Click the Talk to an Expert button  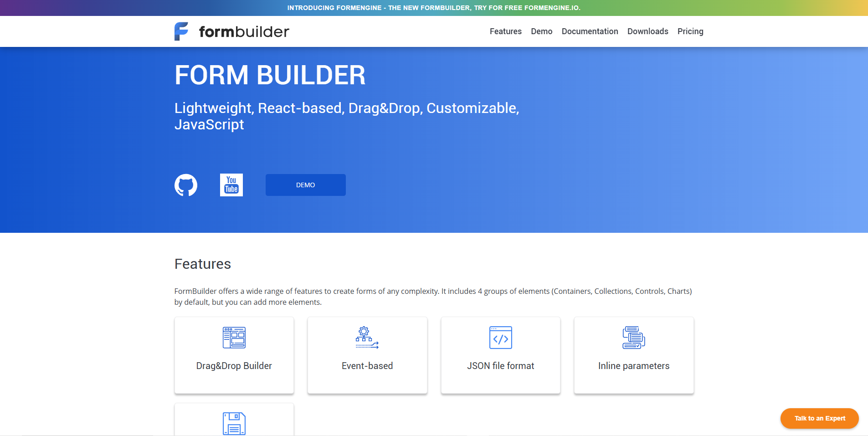tap(820, 418)
